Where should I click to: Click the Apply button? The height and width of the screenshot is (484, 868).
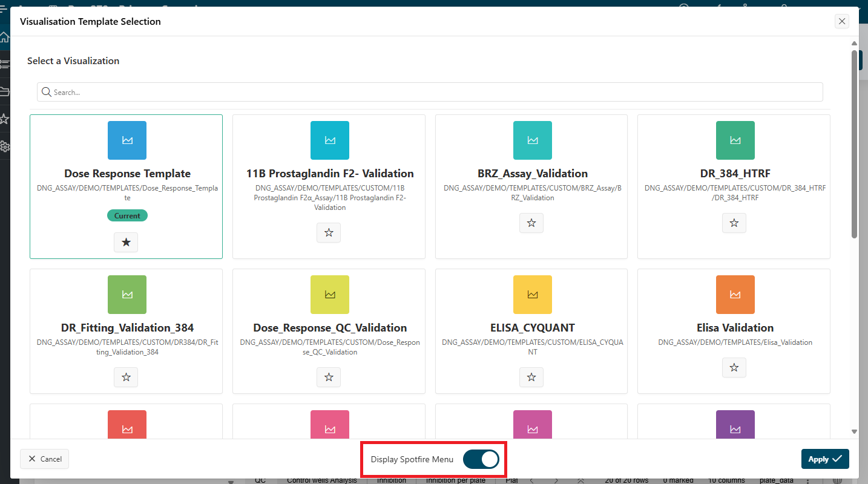825,459
